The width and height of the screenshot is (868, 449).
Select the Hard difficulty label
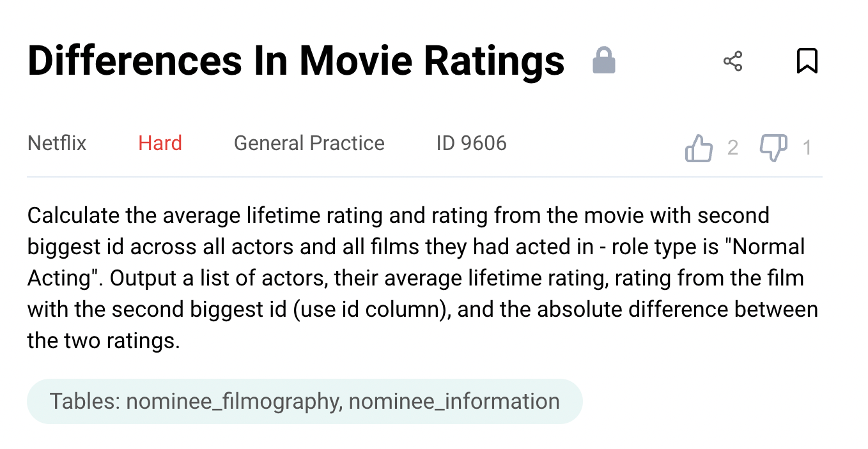[160, 143]
